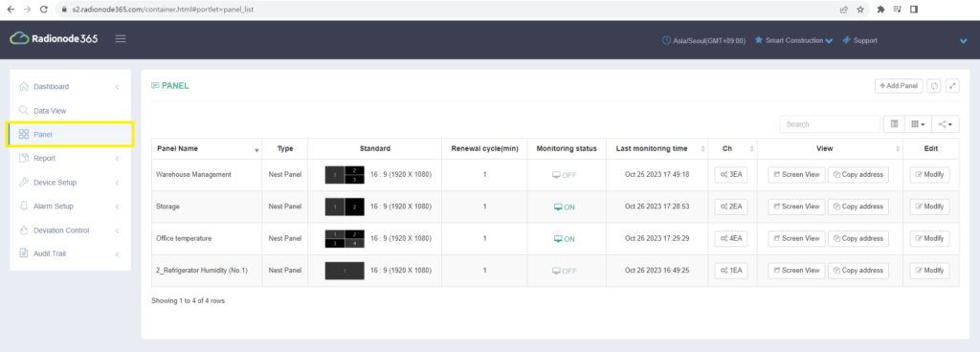Click the panel Search input field
This screenshot has width=980, height=352.
click(x=830, y=124)
